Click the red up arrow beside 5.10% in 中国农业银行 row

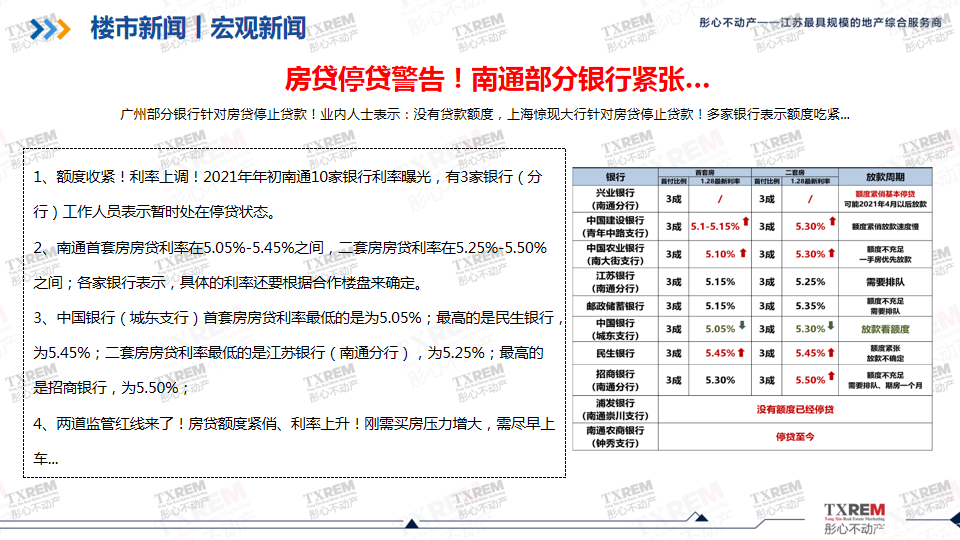(743, 252)
